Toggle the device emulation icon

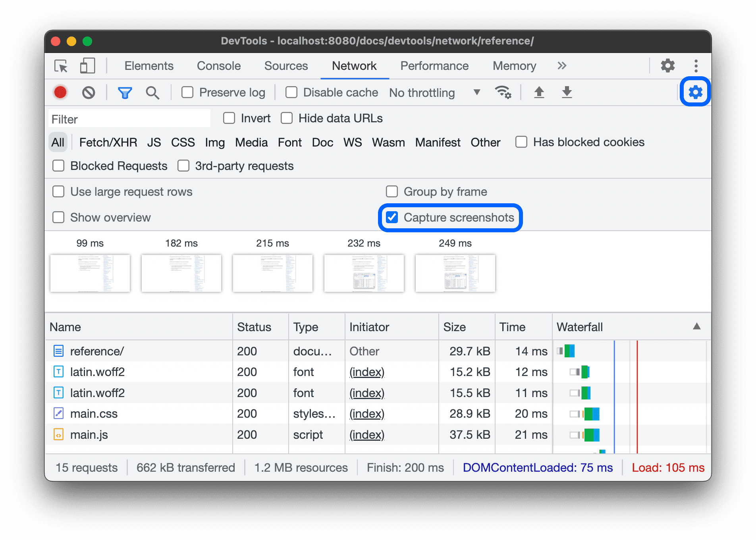pyautogui.click(x=87, y=66)
